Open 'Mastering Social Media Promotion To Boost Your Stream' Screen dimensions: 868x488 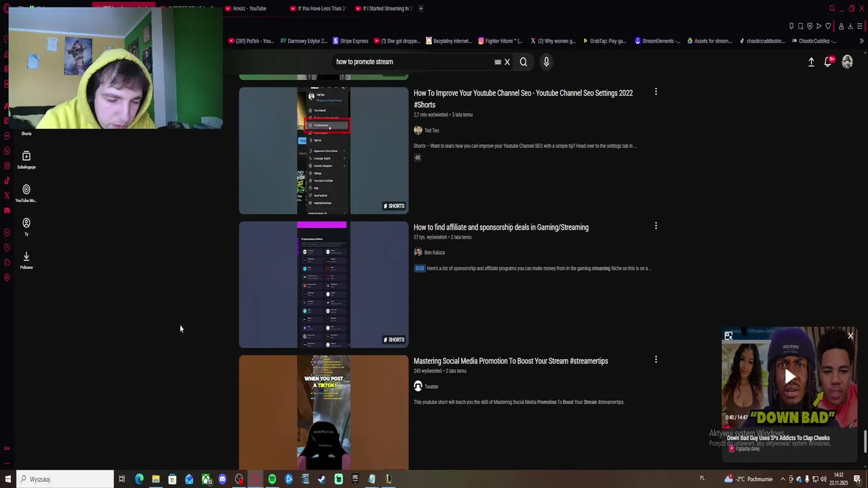[511, 361]
